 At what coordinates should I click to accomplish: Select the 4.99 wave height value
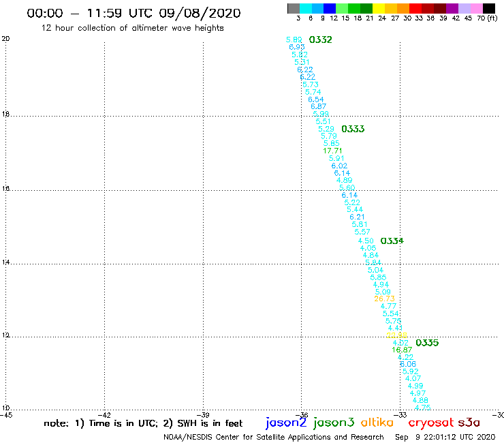(415, 386)
